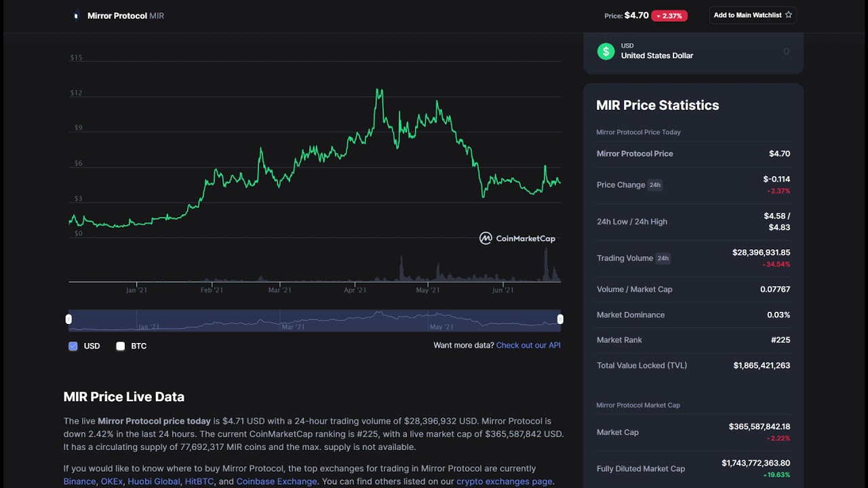Click the Fully Diluted Market Cap value
Viewport: 868px width, 488px height.
[x=756, y=464]
